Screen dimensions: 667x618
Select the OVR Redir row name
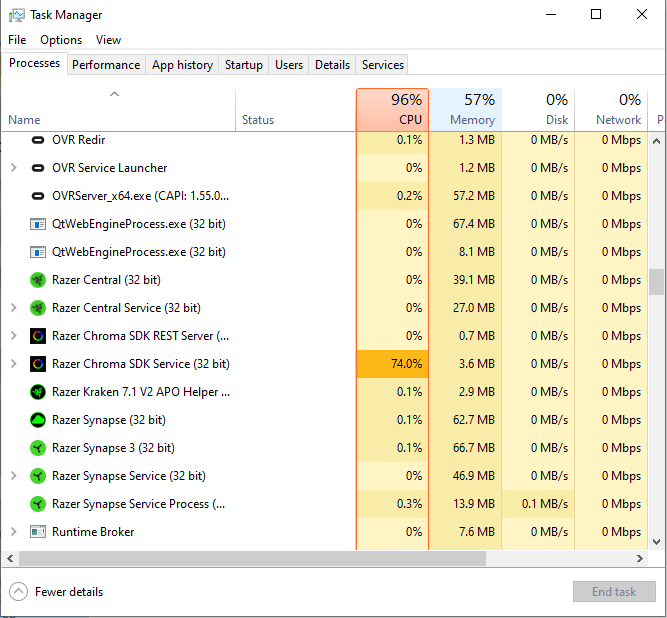pos(78,140)
